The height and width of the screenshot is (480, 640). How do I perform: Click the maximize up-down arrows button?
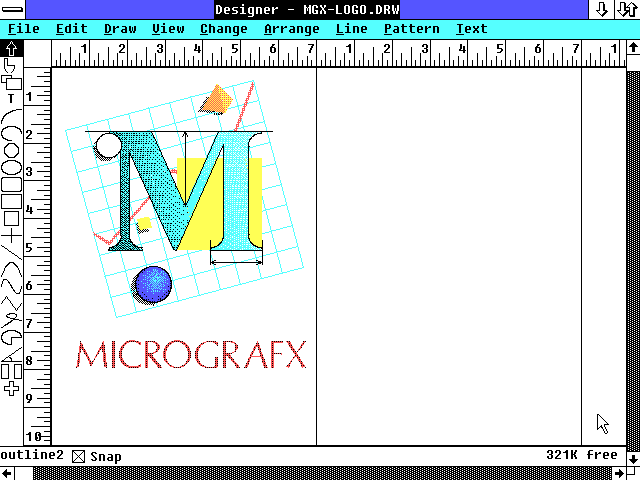pos(627,9)
